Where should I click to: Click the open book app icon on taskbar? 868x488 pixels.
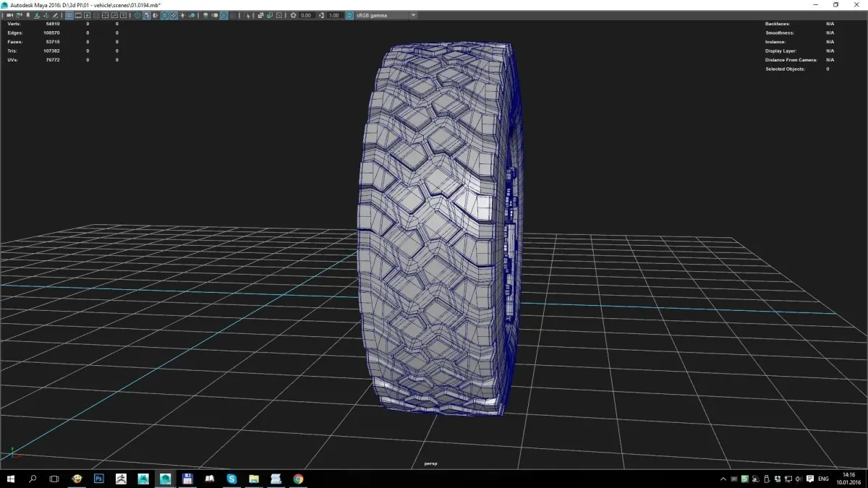(209, 479)
